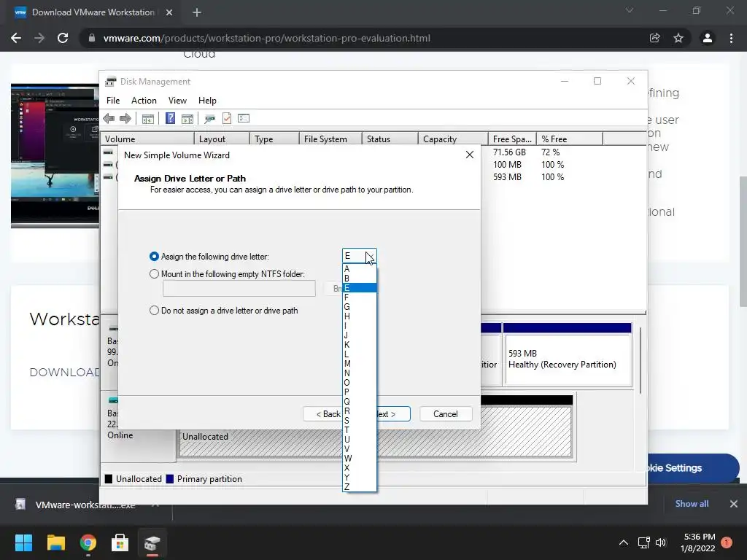Click the Connect/key toolbar icon in Disk Management
Viewport: 747px width, 560px height.
click(209, 119)
